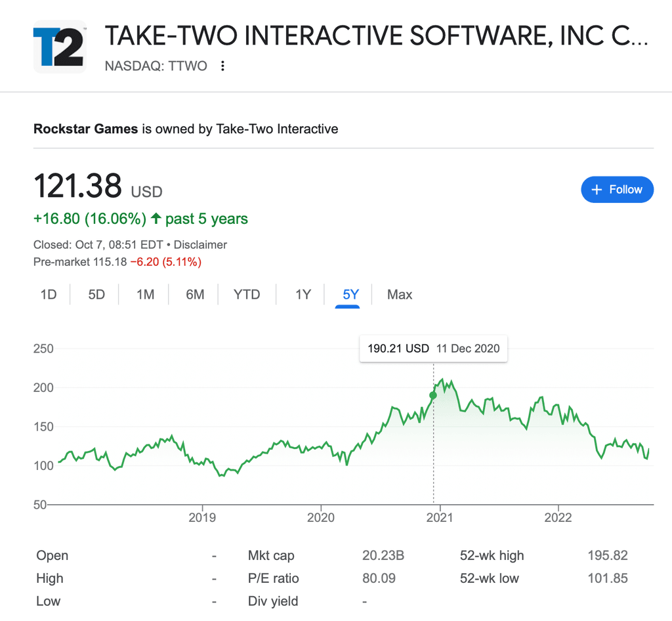Click the Take-Two T2 logo

tap(60, 46)
